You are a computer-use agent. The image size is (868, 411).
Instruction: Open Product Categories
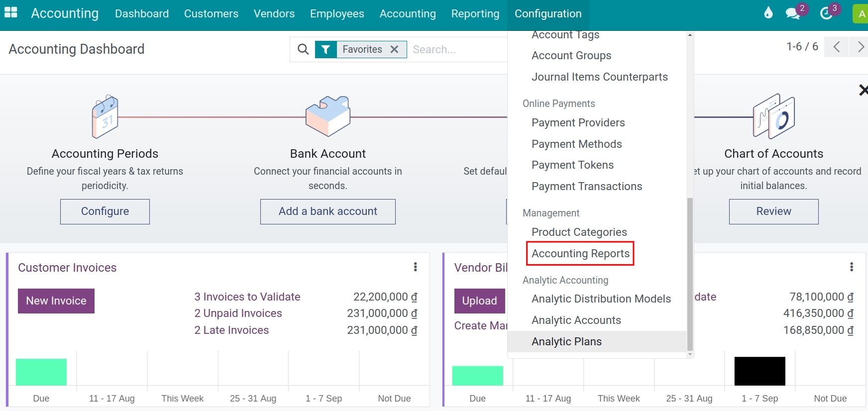click(x=579, y=232)
